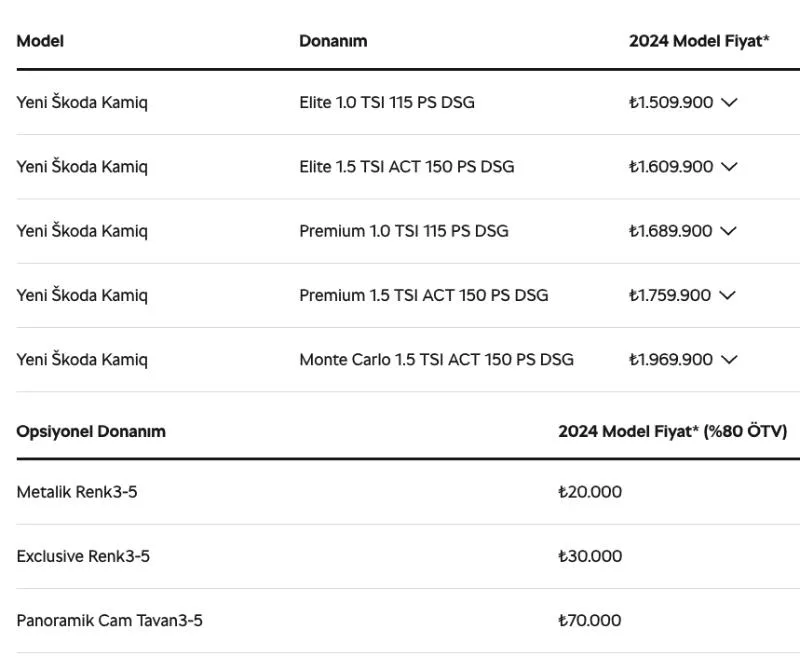Image resolution: width=800 pixels, height=670 pixels.
Task: Click the 2024 Model Fiyat* header
Action: 699,41
